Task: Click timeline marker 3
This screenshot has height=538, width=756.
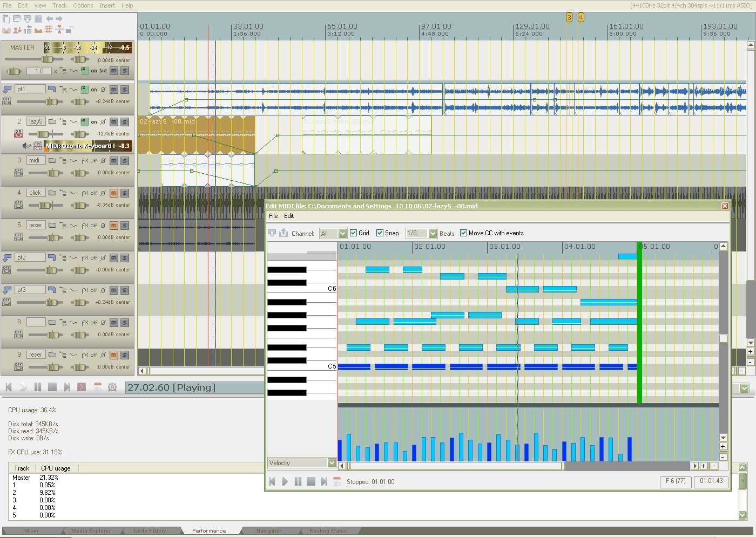Action: click(569, 18)
